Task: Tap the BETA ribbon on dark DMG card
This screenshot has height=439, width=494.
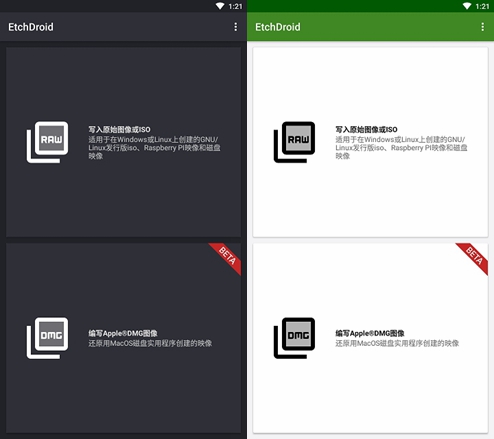Action: click(x=227, y=256)
